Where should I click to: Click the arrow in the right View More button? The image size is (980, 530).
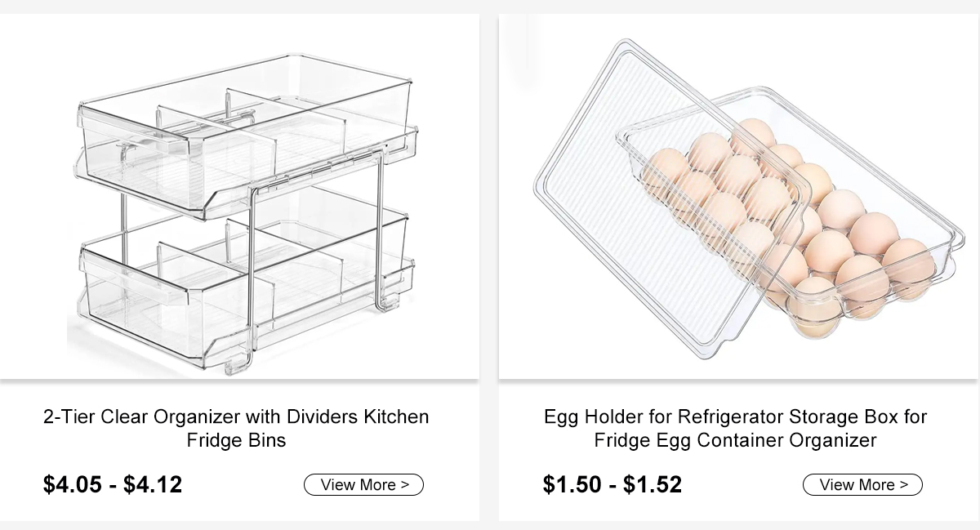click(904, 484)
